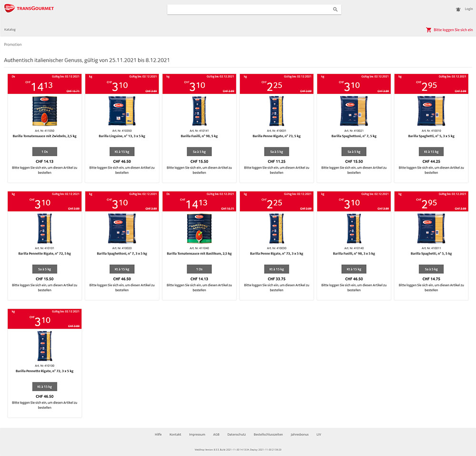This screenshot has height=456, width=476.
Task: Click price 'CHF 11.25'
Action: 277,162
